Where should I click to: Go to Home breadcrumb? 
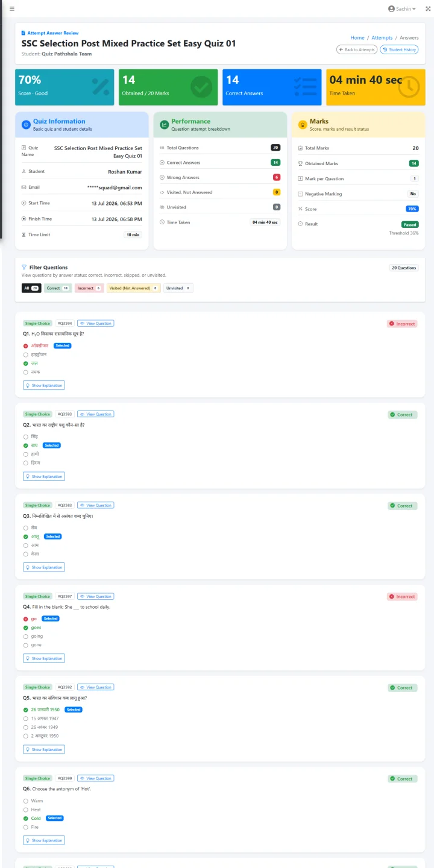pyautogui.click(x=357, y=37)
